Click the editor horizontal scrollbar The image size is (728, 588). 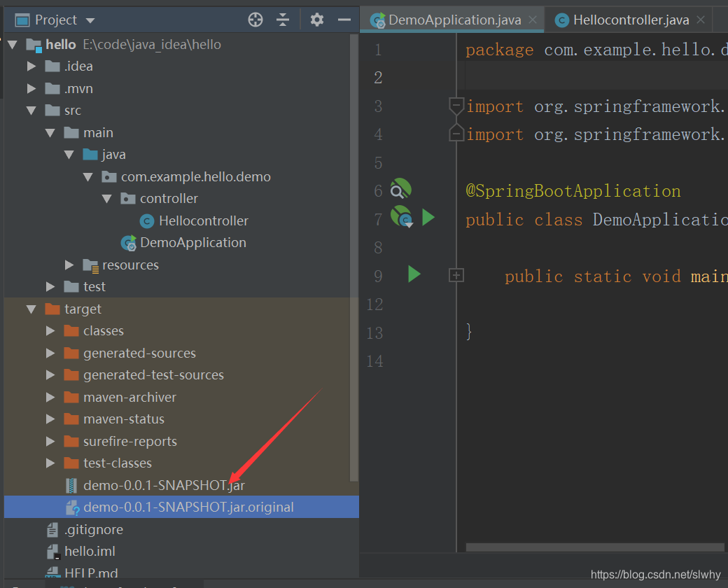(595, 547)
